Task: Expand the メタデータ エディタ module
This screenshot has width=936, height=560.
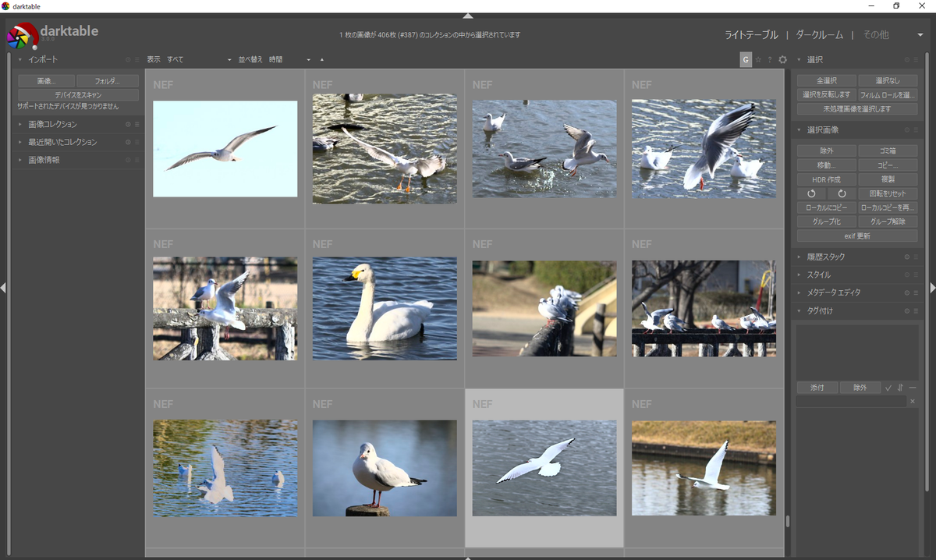Action: (x=799, y=292)
